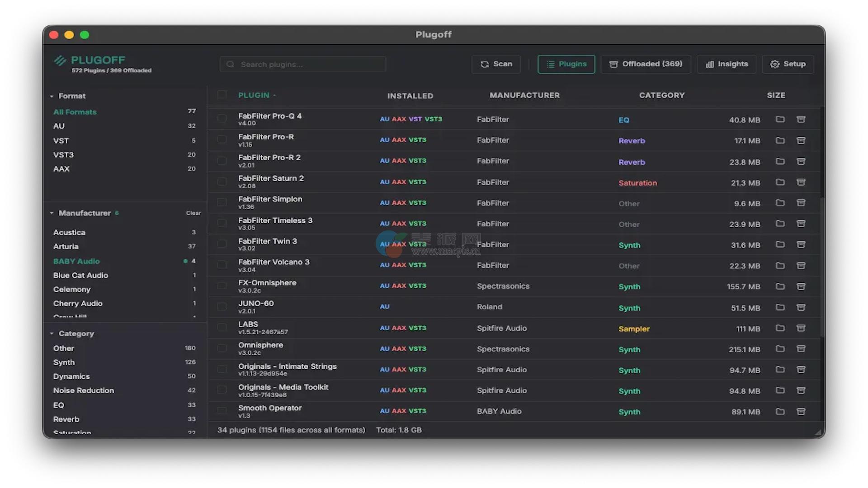Switch to the Offloaded (369) tab

(x=646, y=64)
